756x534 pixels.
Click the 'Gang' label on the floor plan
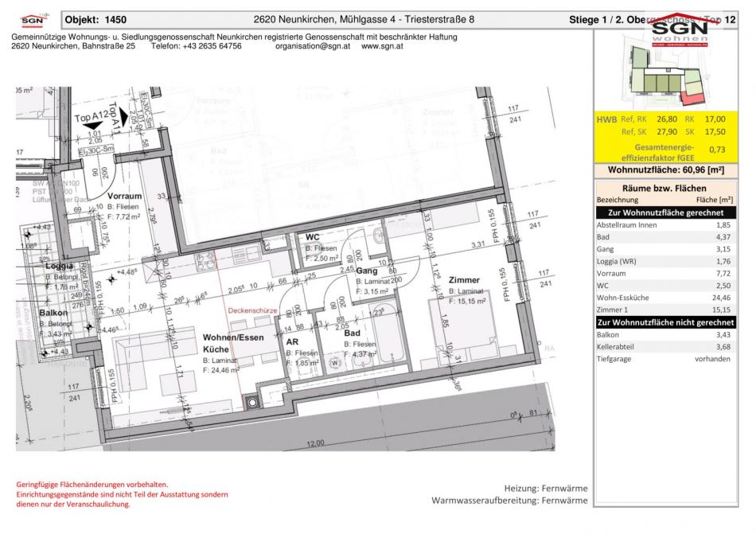coord(366,271)
